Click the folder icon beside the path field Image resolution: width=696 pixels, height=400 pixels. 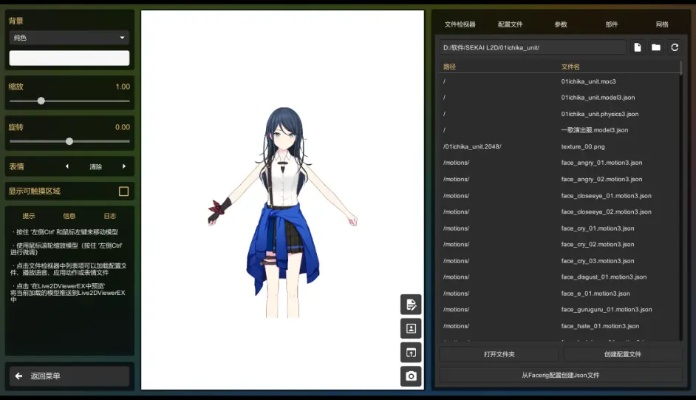[656, 48]
